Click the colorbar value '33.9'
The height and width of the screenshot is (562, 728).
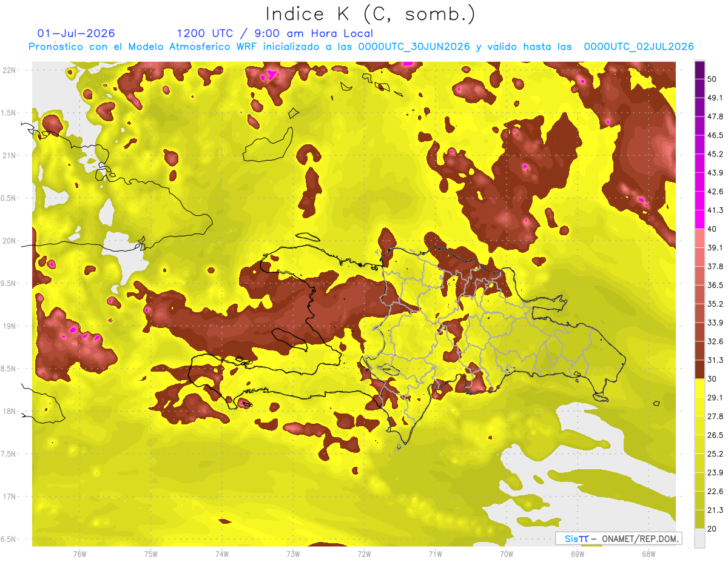click(x=715, y=323)
